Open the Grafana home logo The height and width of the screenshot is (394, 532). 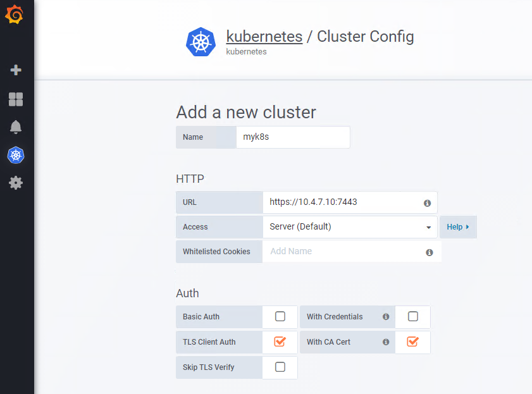[15, 15]
